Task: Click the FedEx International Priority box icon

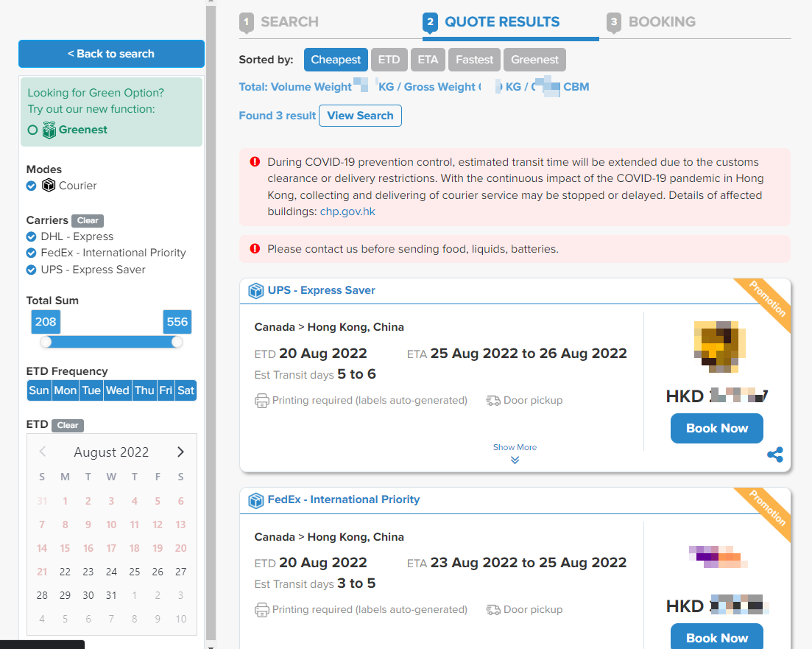Action: tap(256, 500)
